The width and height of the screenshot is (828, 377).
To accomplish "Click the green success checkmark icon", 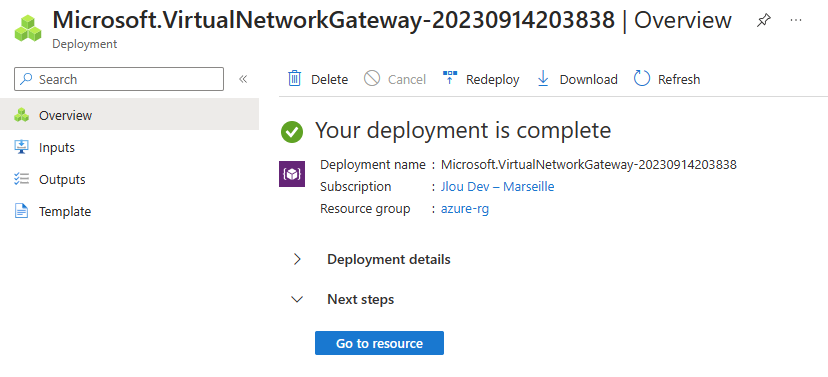I will pos(292,131).
